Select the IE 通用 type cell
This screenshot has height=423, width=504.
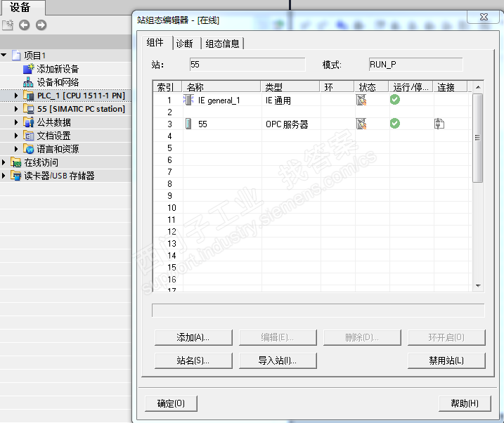coord(278,100)
